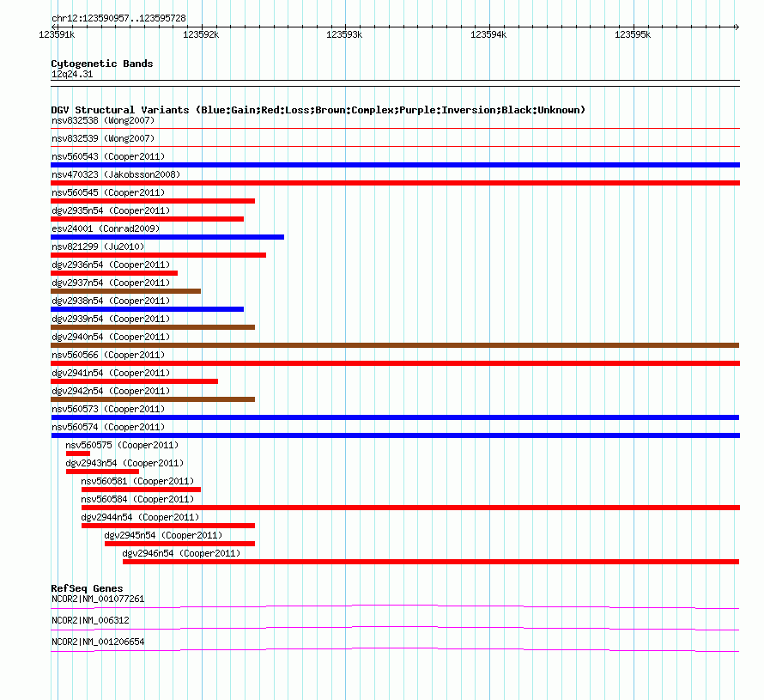Select the dgv2946n54 red loss bar

pyautogui.click(x=431, y=562)
